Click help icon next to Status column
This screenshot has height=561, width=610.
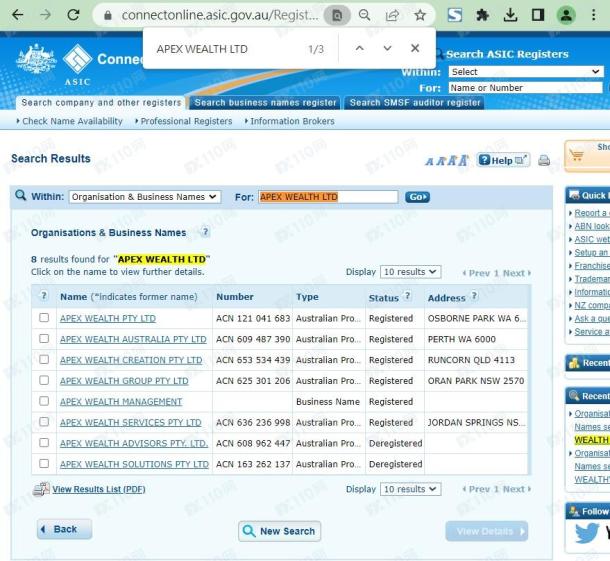point(407,296)
